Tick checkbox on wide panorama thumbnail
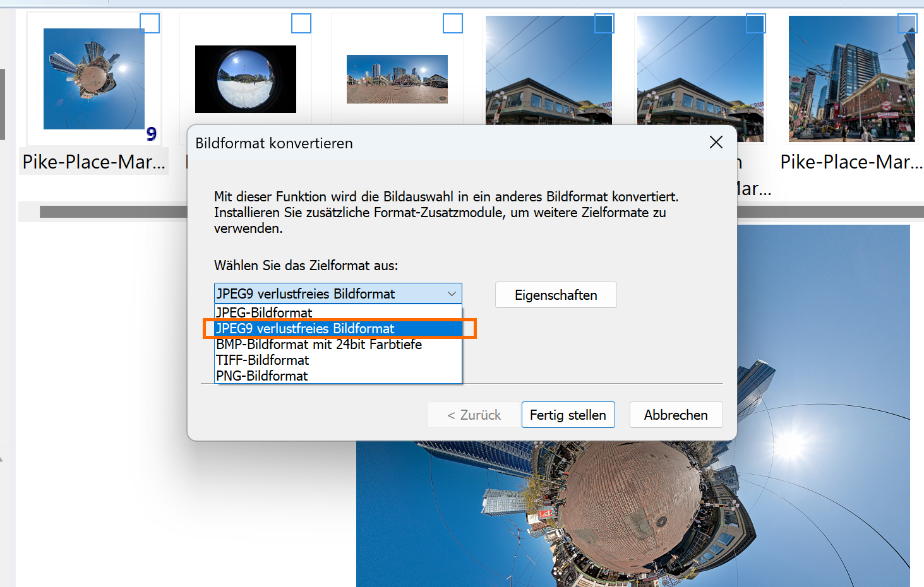The width and height of the screenshot is (924, 587). 453,23
